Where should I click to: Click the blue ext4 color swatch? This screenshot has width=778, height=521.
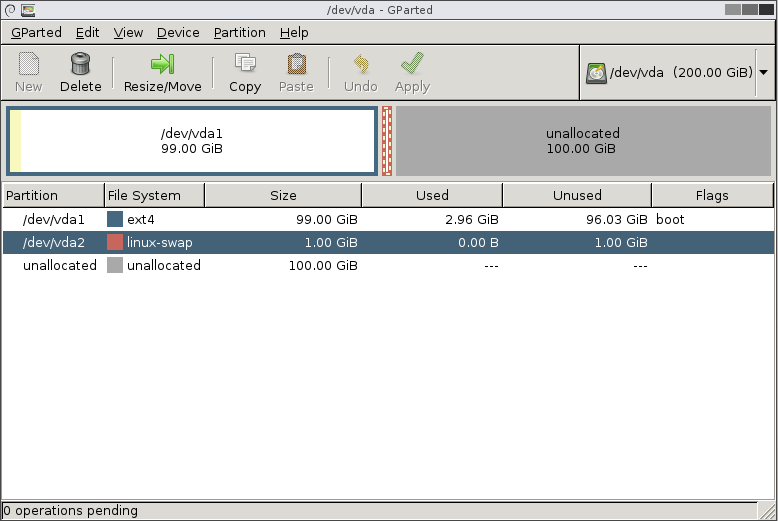coord(115,219)
